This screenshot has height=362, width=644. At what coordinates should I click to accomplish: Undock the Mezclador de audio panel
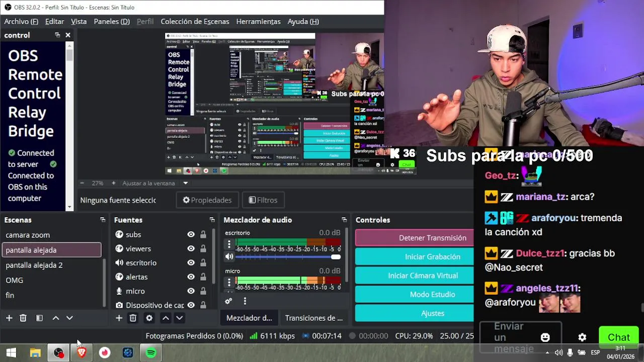[x=344, y=220]
